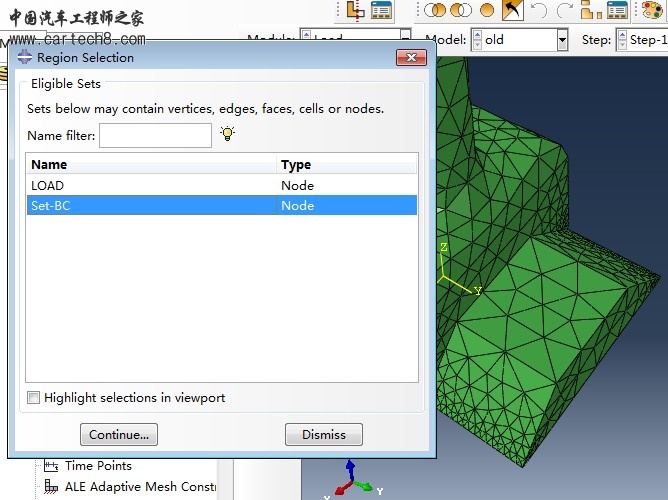Click the Dismiss button
Image resolution: width=668 pixels, height=500 pixels.
pyautogui.click(x=323, y=435)
